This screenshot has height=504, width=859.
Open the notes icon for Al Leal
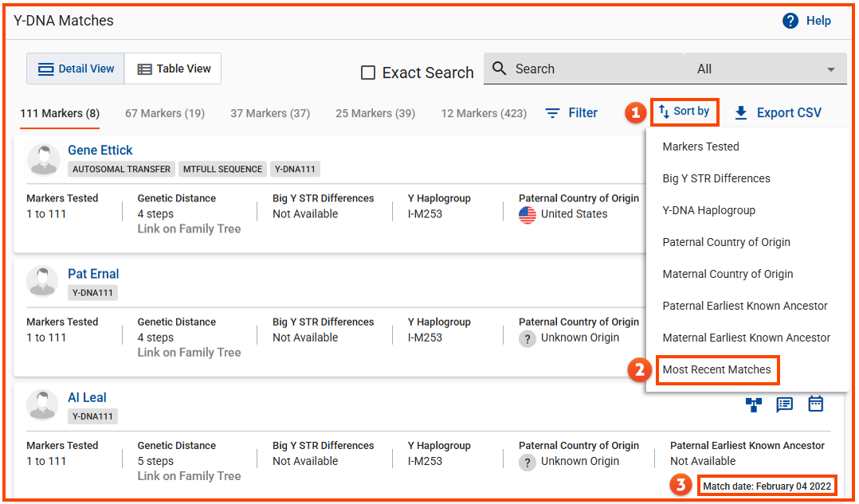[784, 404]
